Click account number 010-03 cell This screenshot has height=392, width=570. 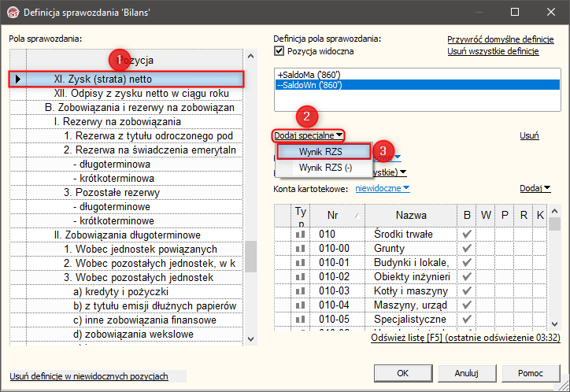point(338,291)
